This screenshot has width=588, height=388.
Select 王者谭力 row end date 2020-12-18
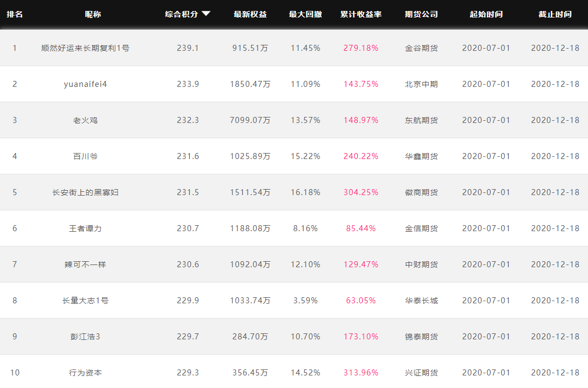click(x=555, y=228)
